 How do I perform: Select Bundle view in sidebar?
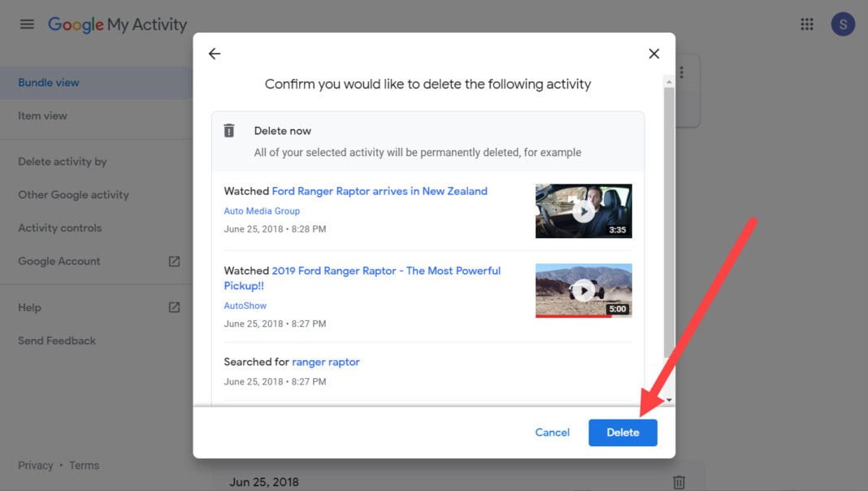97,82
